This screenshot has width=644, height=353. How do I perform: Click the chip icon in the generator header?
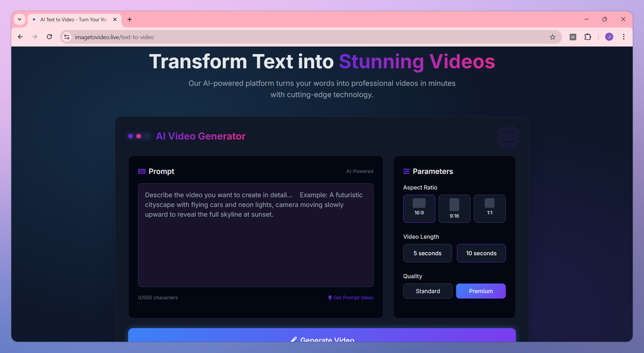(x=508, y=137)
